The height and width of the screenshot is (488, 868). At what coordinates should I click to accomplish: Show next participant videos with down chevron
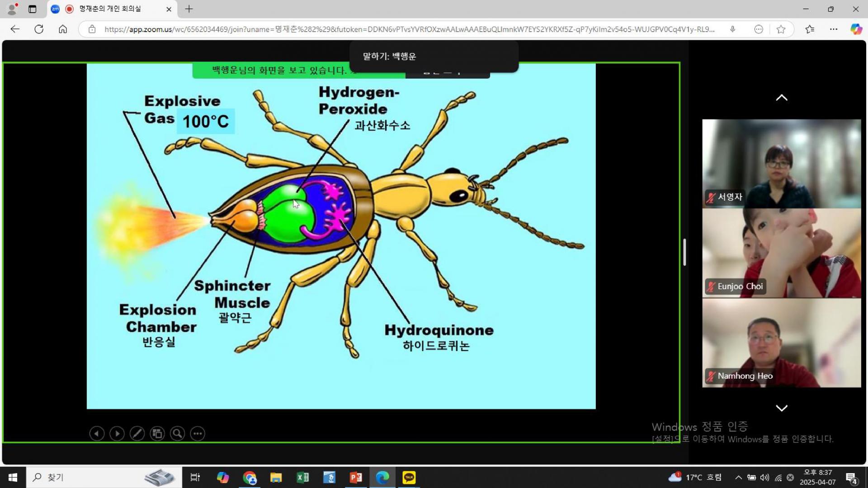pyautogui.click(x=782, y=408)
